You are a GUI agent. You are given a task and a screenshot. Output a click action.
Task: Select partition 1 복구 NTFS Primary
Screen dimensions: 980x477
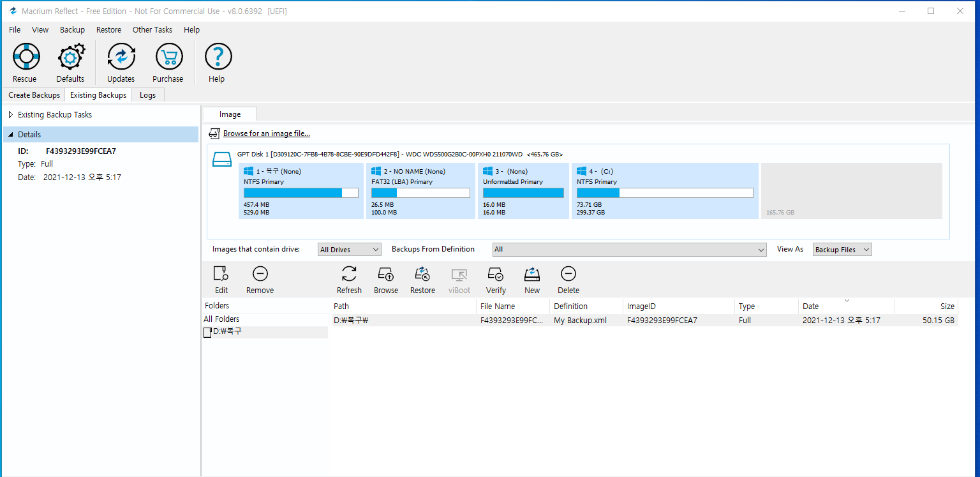coord(301,191)
